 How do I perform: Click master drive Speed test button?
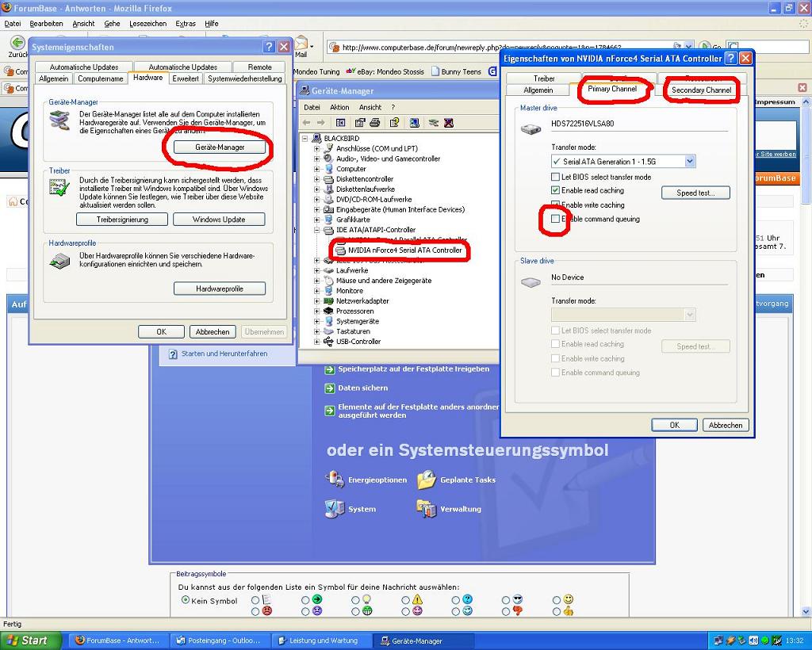point(695,193)
